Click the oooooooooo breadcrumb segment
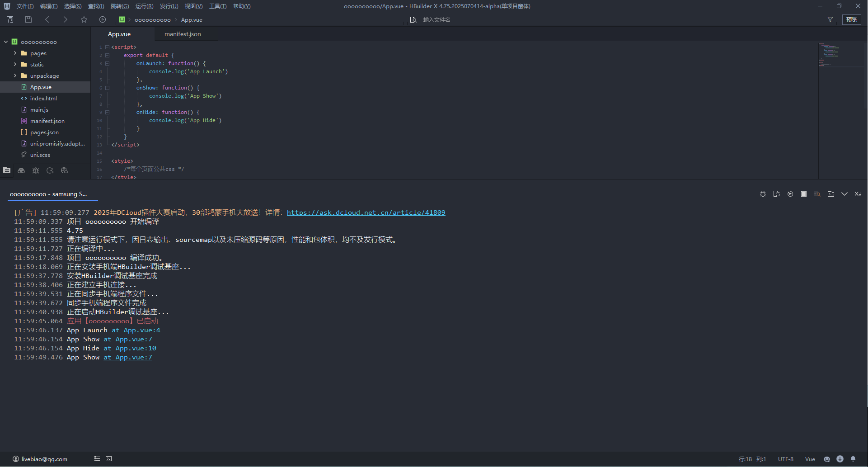This screenshot has width=868, height=467. tap(153, 19)
